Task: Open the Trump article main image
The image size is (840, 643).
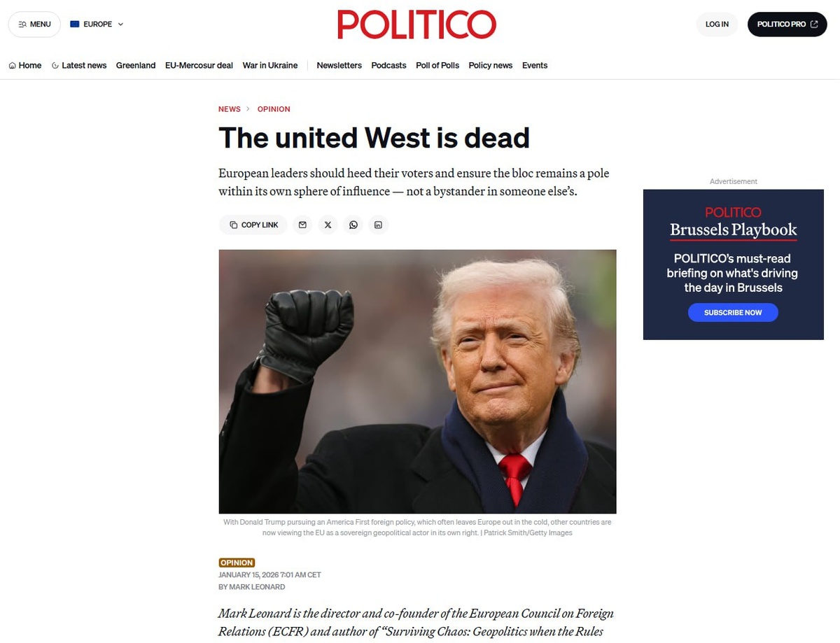Action: click(x=418, y=381)
